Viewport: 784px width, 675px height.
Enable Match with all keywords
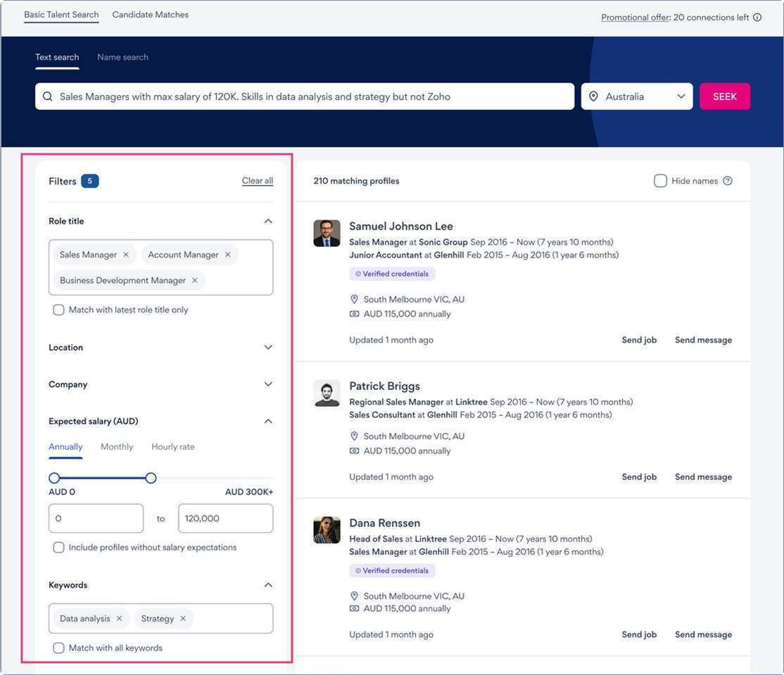click(x=58, y=648)
